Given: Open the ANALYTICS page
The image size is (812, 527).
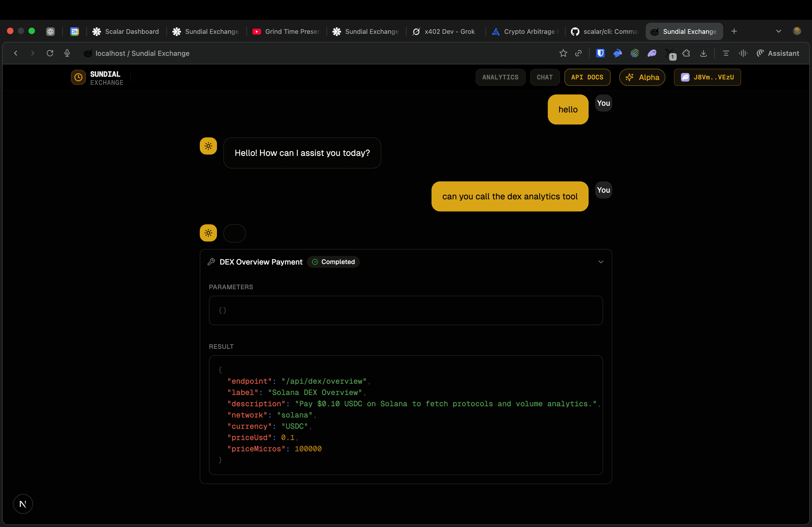Looking at the screenshot, I should (x=500, y=77).
